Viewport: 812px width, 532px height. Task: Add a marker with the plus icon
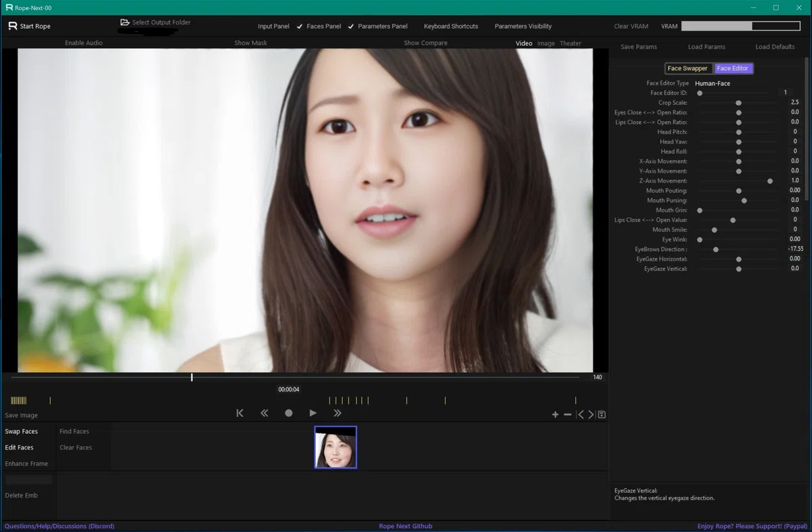(556, 414)
